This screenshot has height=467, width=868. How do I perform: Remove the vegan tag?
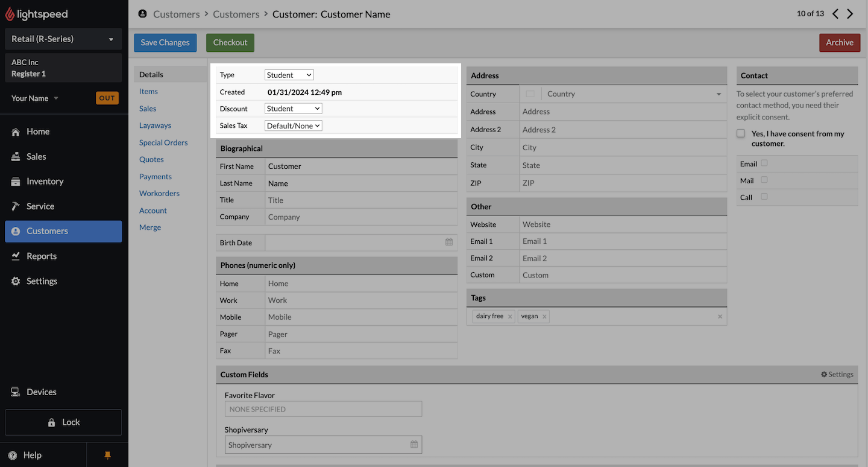point(544,317)
